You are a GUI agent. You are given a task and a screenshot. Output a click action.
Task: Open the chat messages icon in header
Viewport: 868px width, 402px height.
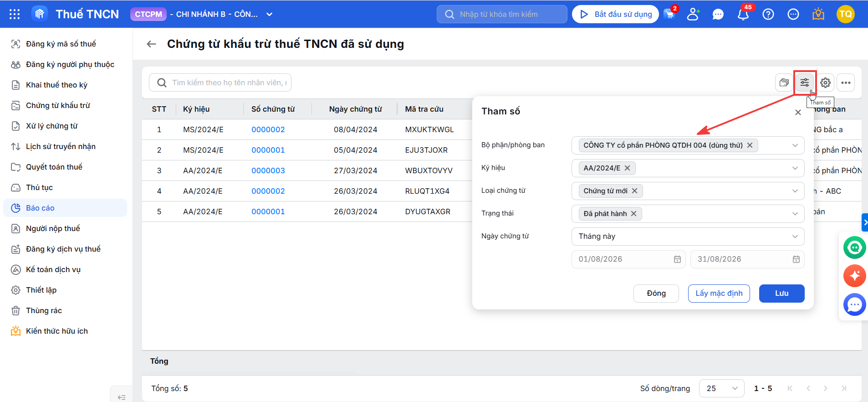tap(718, 14)
